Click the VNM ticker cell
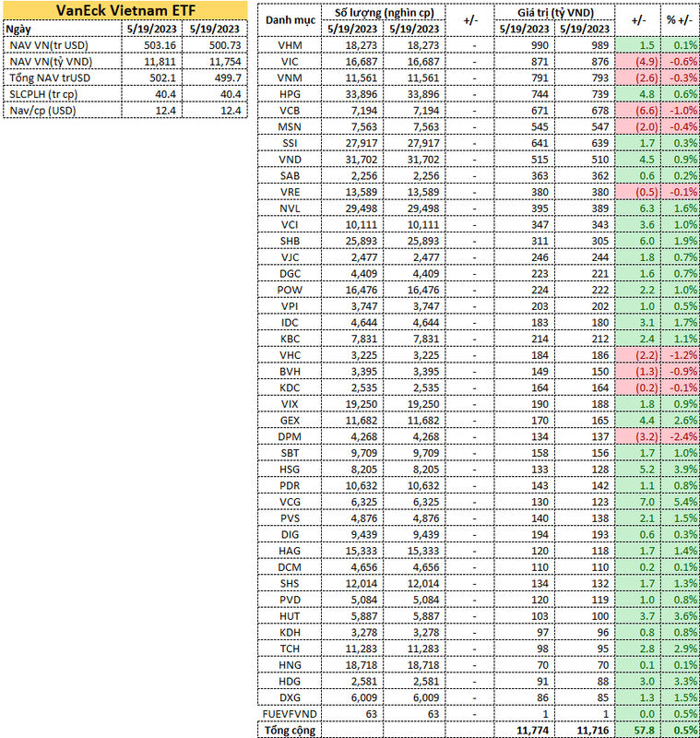 click(x=290, y=78)
